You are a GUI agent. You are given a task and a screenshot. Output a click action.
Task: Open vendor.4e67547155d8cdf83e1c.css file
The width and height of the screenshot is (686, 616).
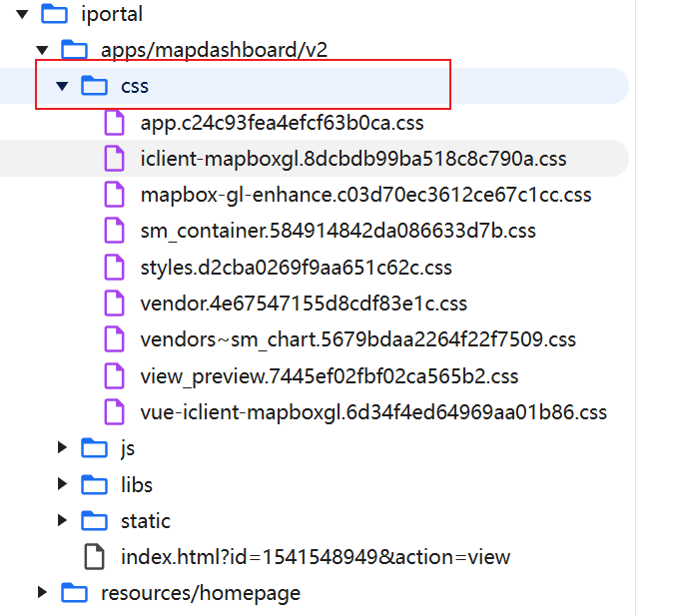[304, 304]
